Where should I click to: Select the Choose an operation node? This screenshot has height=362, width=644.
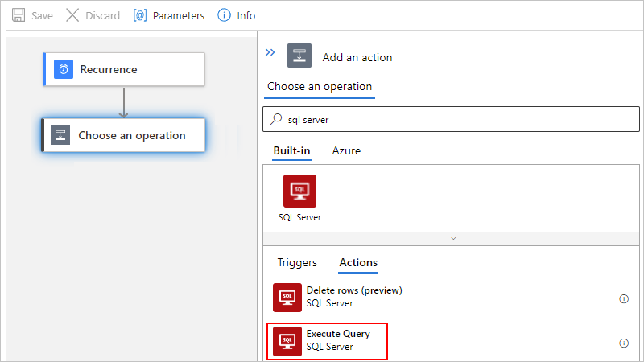tap(124, 135)
